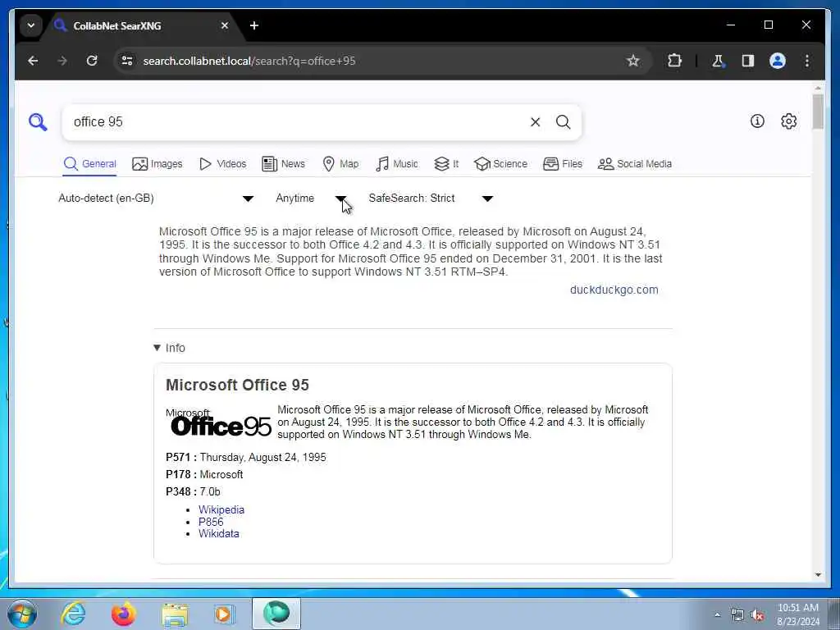This screenshot has width=840, height=630.
Task: View site information icon in address bar
Action: point(127,61)
